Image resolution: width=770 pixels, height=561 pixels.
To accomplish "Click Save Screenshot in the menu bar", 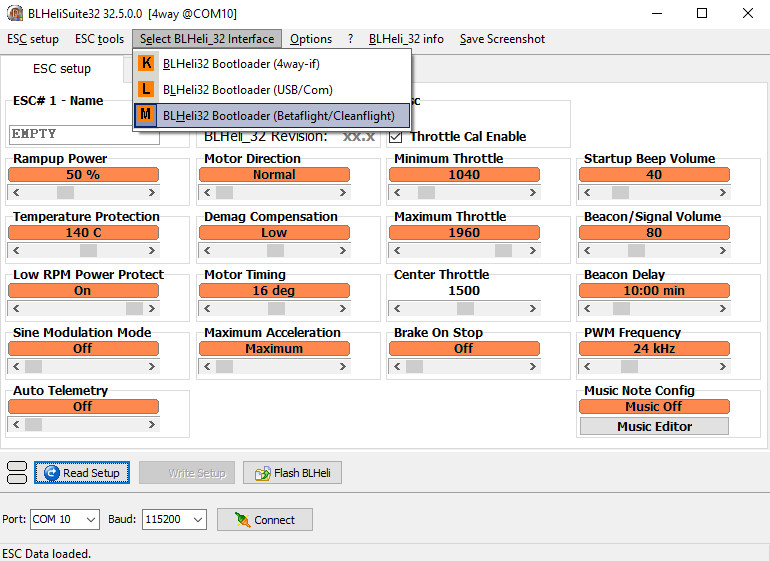I will point(502,39).
